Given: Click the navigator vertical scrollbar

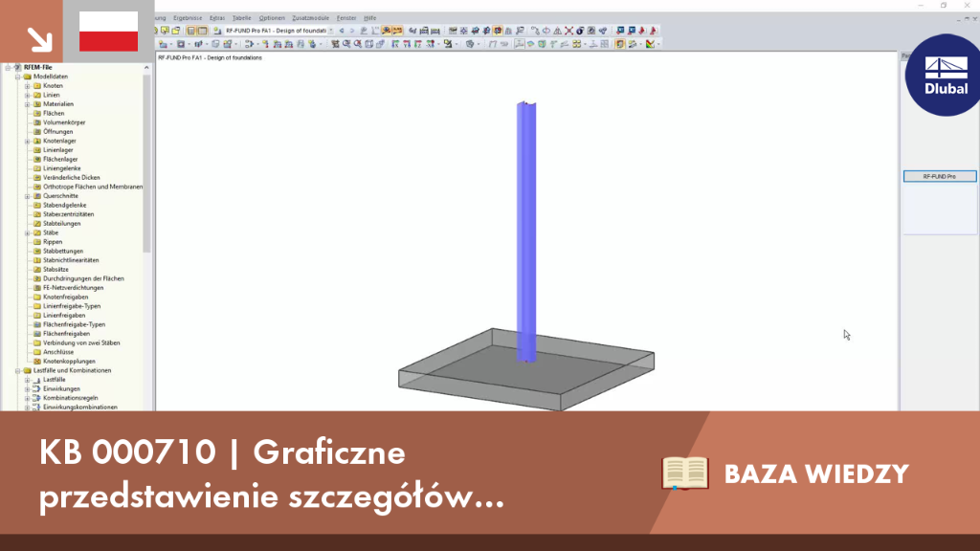Looking at the screenshot, I should coord(146,163).
